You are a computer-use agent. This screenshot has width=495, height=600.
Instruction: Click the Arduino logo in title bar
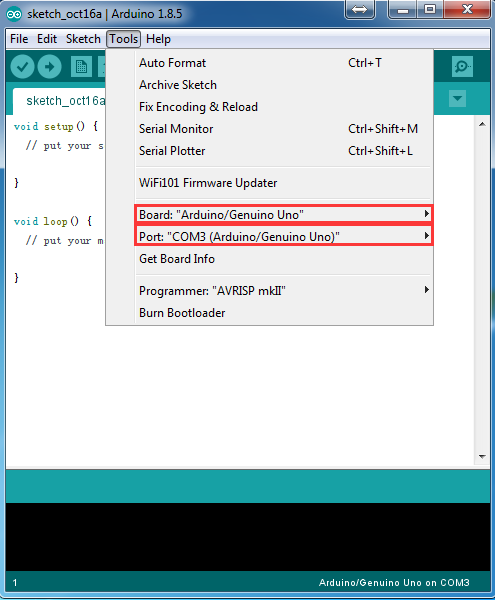14,14
